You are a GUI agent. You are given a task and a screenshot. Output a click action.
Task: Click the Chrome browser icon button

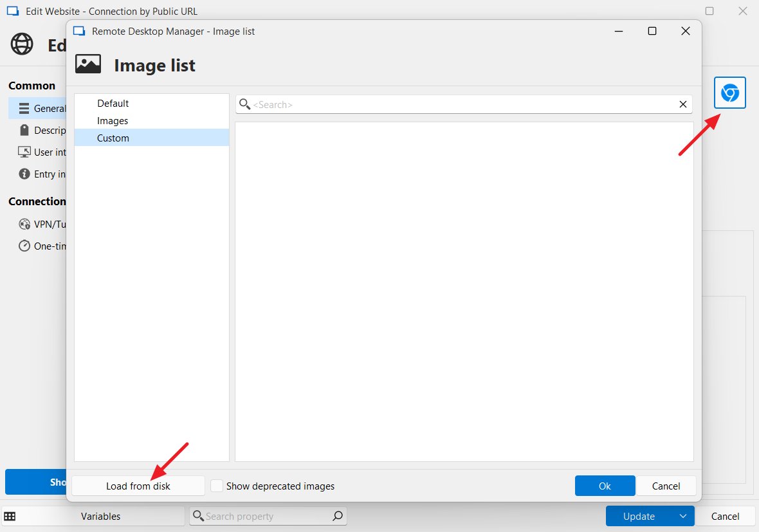(x=729, y=93)
